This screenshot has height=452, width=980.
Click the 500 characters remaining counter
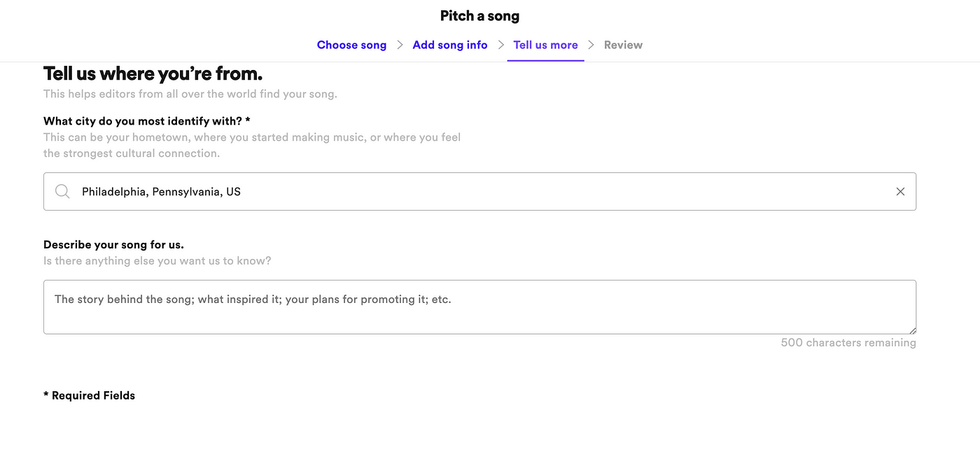848,343
